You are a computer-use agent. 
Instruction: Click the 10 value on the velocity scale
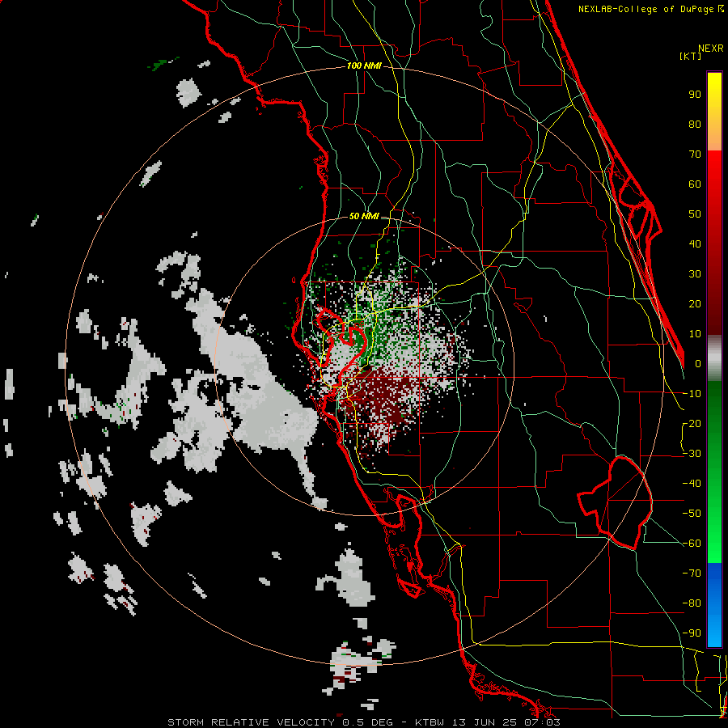coord(695,333)
